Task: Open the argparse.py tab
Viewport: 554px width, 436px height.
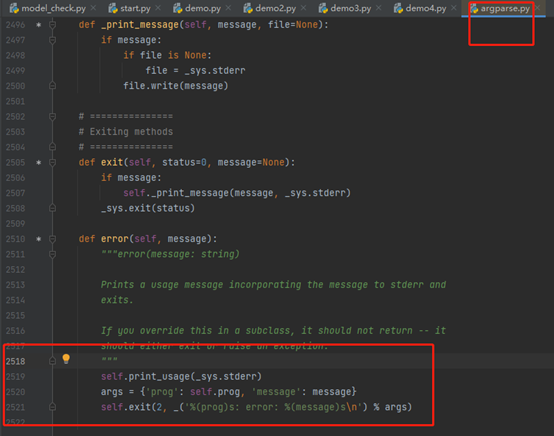Action: tap(505, 8)
